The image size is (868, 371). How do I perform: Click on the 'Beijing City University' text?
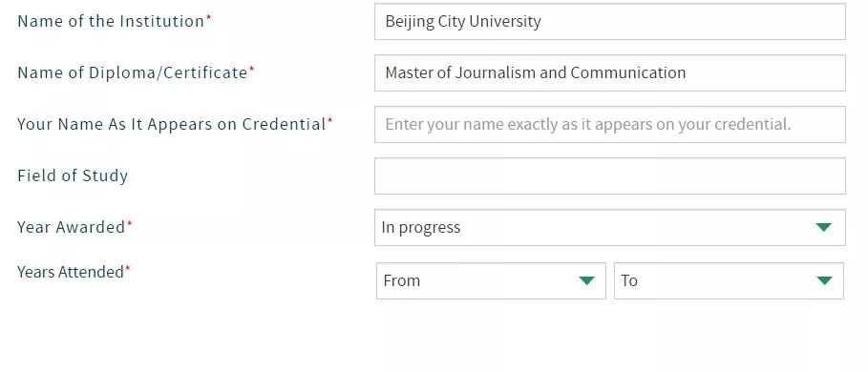tap(463, 22)
